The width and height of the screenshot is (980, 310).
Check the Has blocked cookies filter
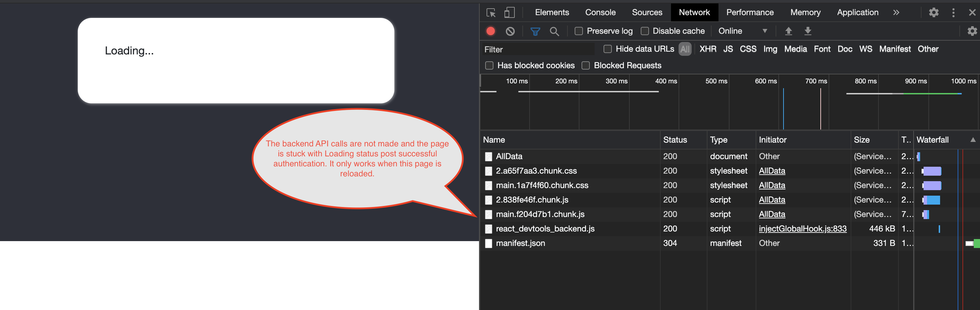pos(489,65)
